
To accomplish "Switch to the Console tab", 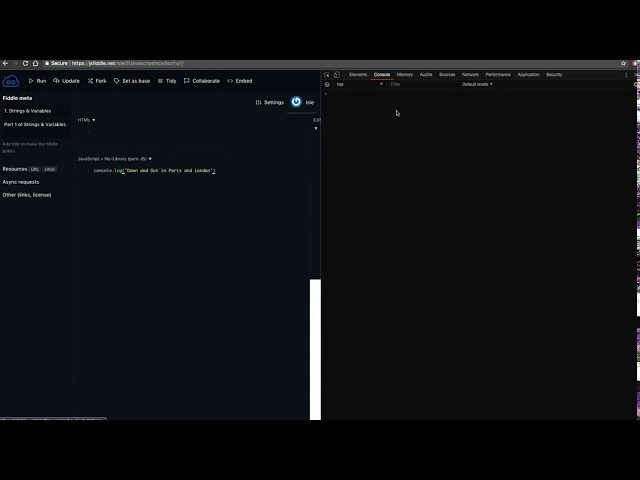I will click(x=382, y=75).
